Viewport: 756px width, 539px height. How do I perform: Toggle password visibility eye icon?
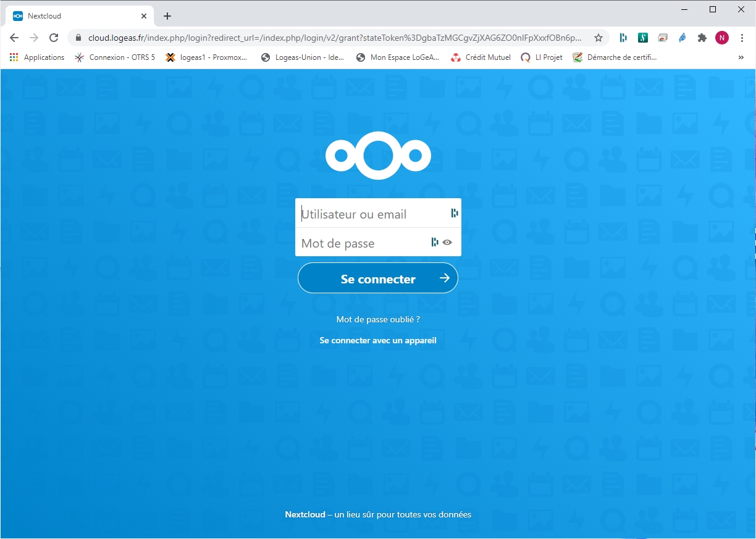pos(448,243)
